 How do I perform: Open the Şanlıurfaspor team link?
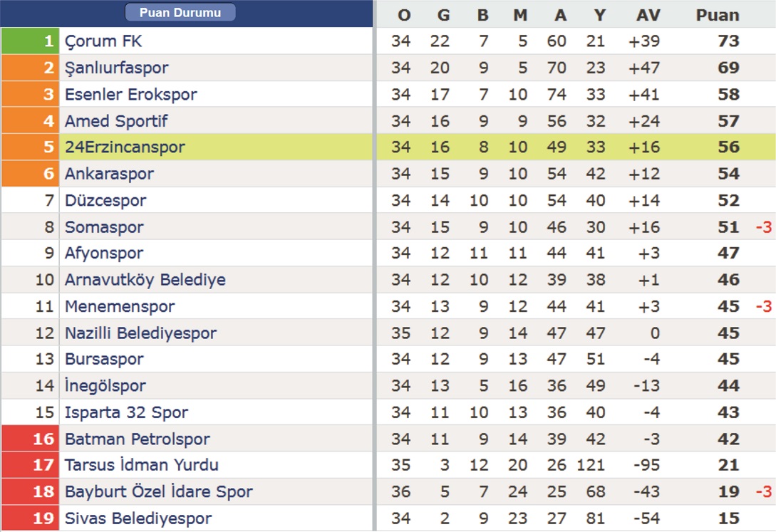click(x=117, y=68)
